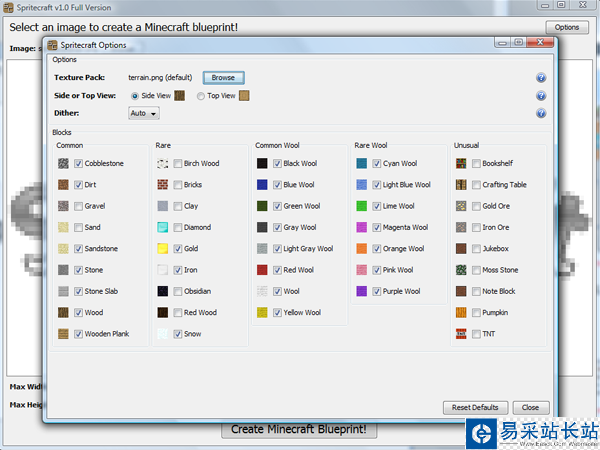
Task: Click the Iron Ore texture icon
Action: click(461, 227)
